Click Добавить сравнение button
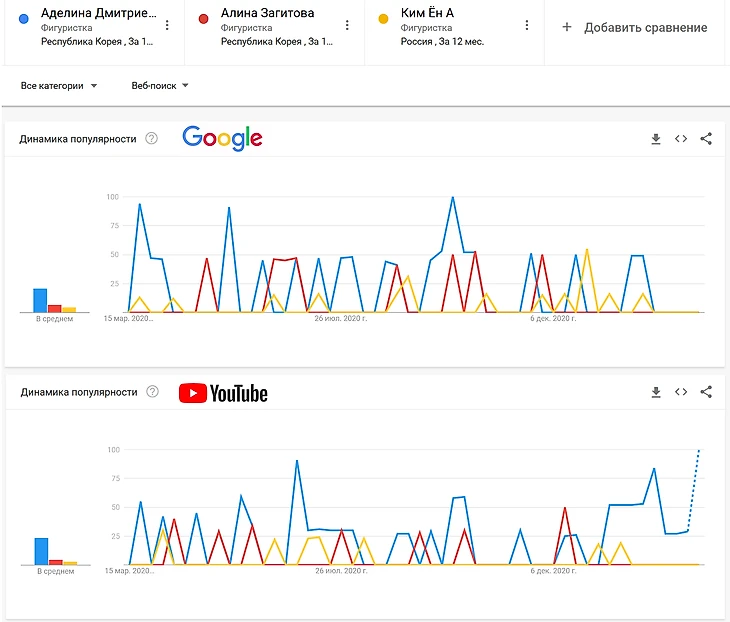730x622 pixels. pos(635,27)
